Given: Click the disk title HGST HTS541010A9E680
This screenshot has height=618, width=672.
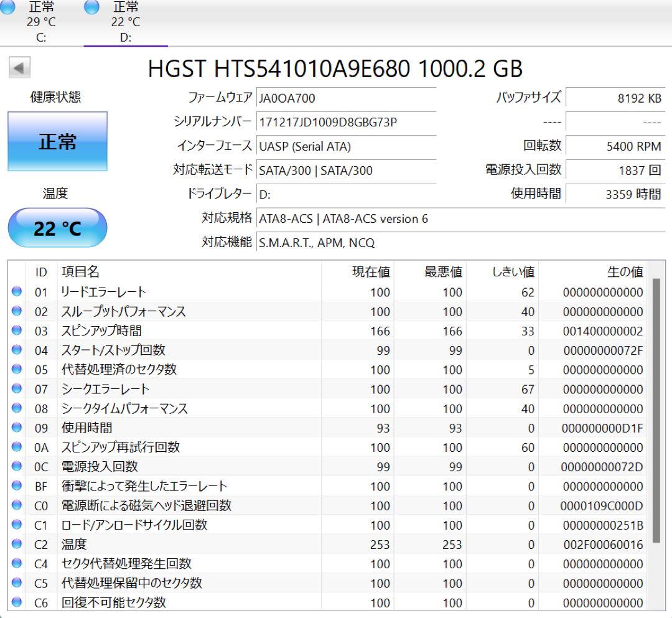Looking at the screenshot, I should coord(335,68).
